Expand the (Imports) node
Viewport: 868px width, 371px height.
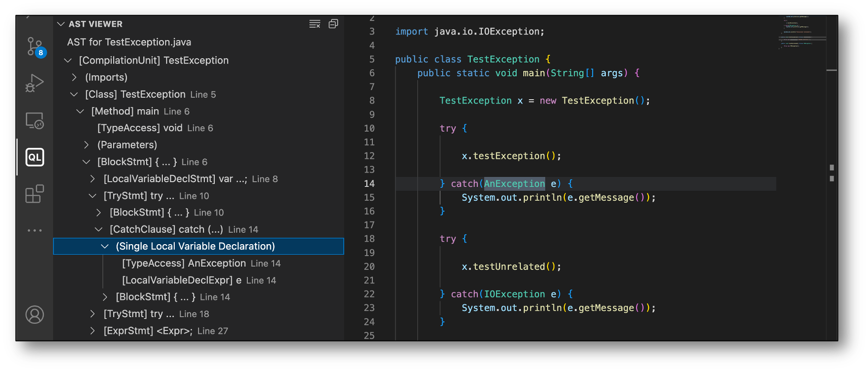pos(74,77)
